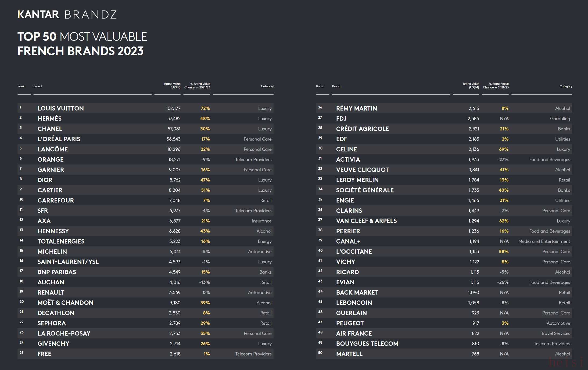Click the Martell brand name
The image size is (588, 370).
(x=349, y=354)
